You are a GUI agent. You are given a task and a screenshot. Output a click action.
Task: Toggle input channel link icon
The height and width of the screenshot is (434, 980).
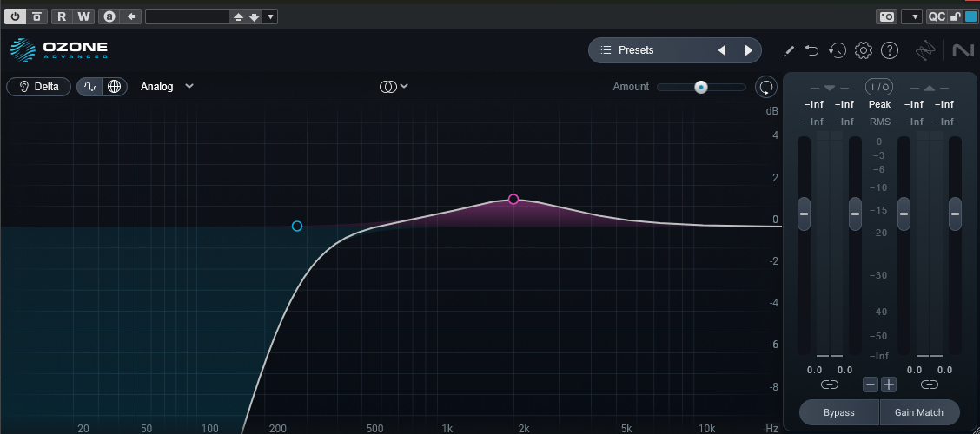coord(830,385)
